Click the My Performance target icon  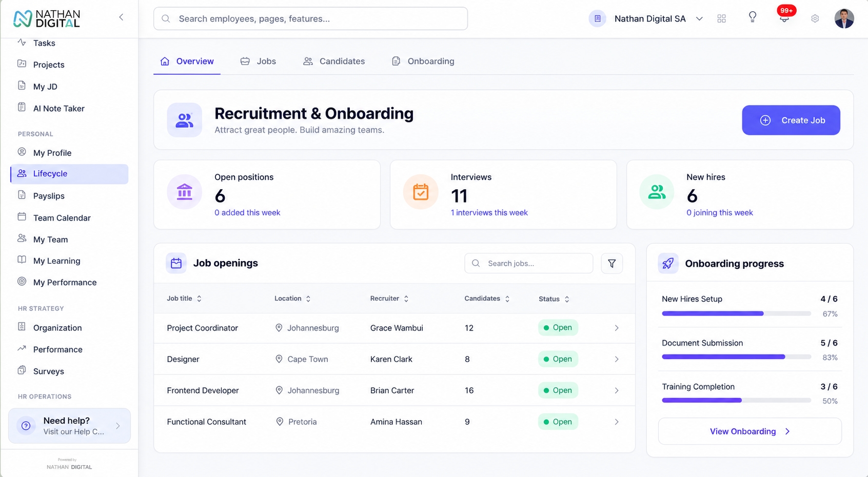[22, 282]
